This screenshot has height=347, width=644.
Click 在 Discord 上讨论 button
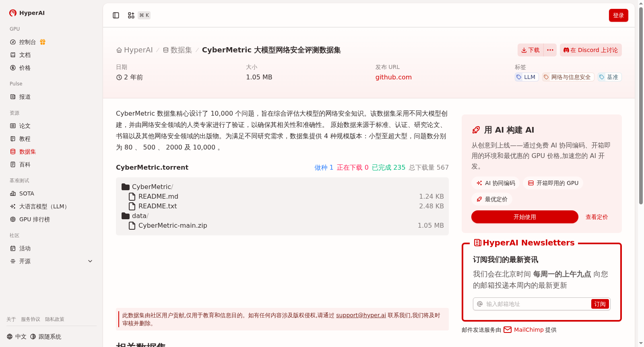coord(591,50)
